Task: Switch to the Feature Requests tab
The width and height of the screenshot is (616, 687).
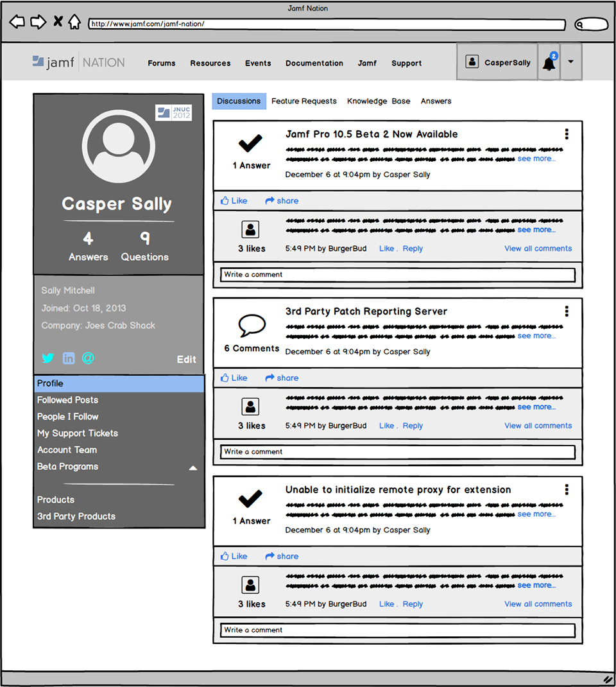Action: tap(304, 101)
